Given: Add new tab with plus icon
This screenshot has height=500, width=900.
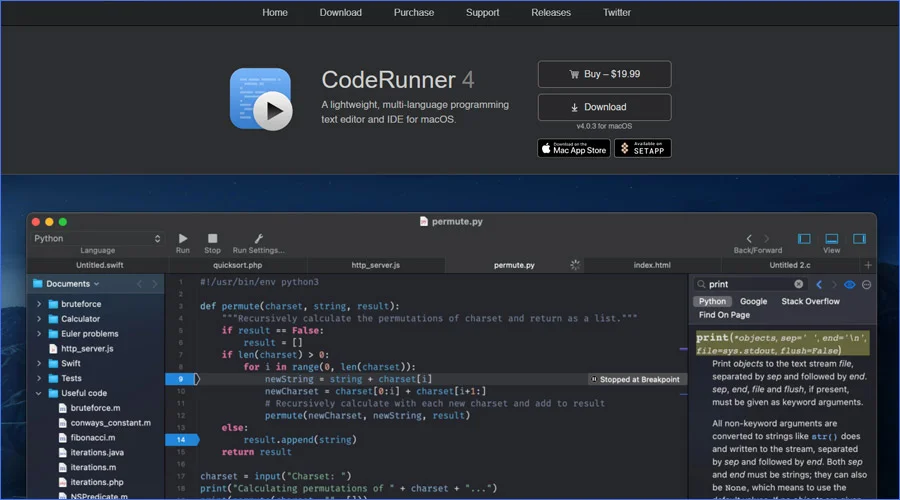Looking at the screenshot, I should tap(868, 265).
